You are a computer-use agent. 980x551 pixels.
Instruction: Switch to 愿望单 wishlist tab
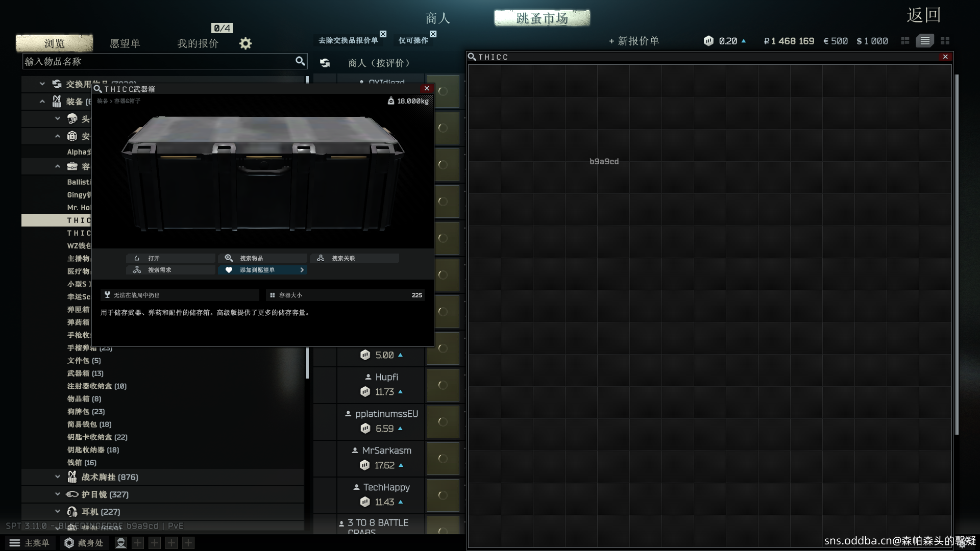(x=125, y=43)
